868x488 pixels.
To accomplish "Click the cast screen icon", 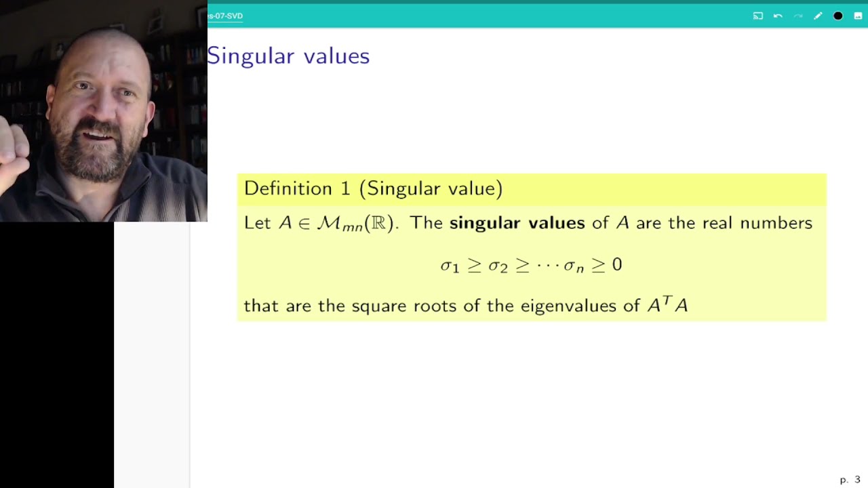I will 758,16.
